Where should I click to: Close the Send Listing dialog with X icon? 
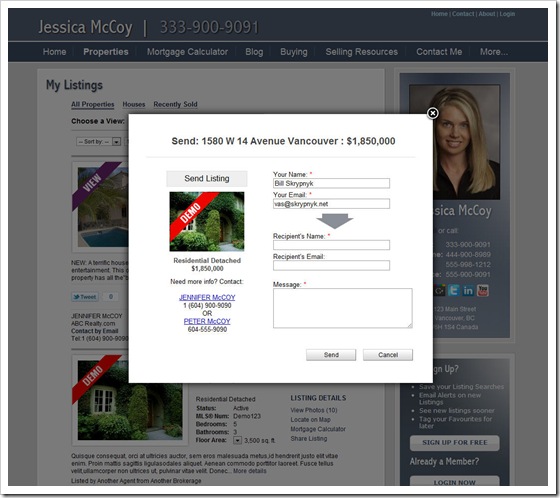[x=432, y=113]
